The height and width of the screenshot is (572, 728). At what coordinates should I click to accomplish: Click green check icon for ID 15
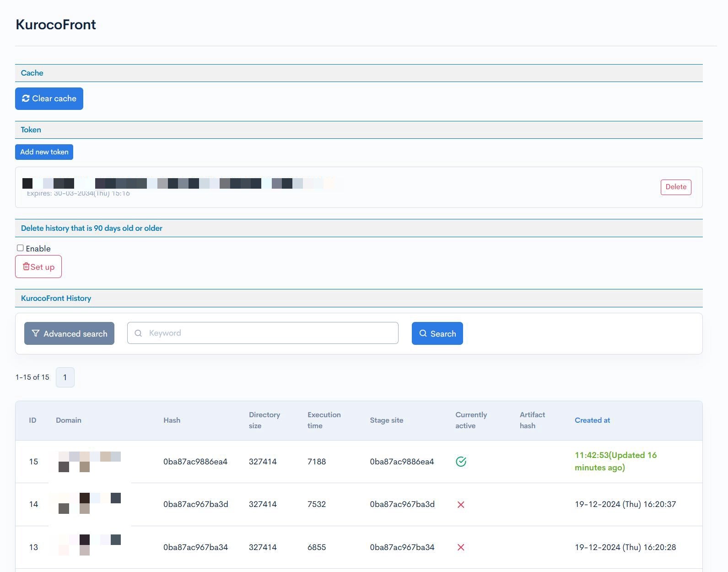[x=461, y=462]
